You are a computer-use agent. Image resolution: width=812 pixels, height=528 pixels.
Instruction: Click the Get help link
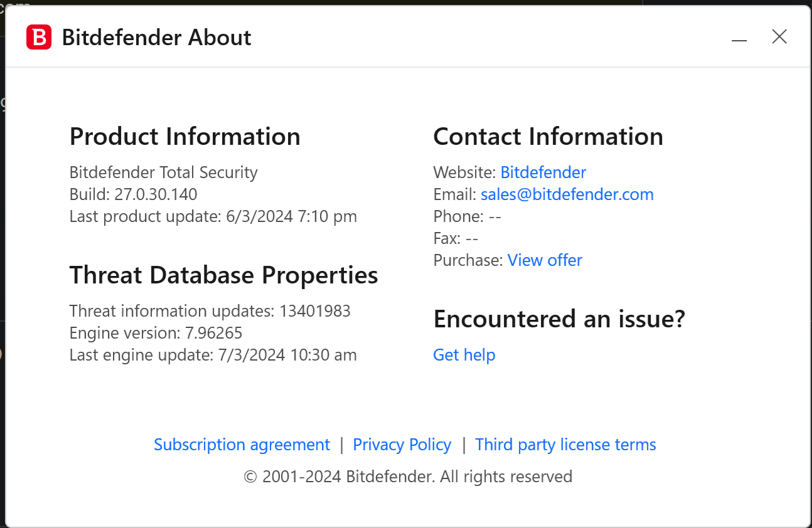coord(464,355)
